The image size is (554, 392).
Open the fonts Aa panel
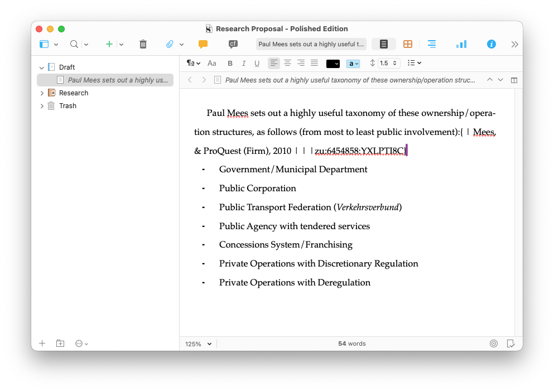pyautogui.click(x=211, y=63)
